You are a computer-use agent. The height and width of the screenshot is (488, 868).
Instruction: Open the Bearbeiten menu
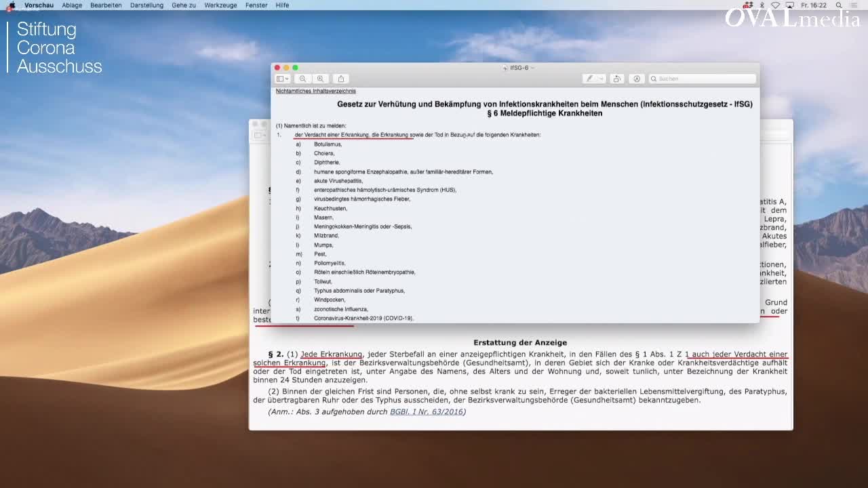106,5
